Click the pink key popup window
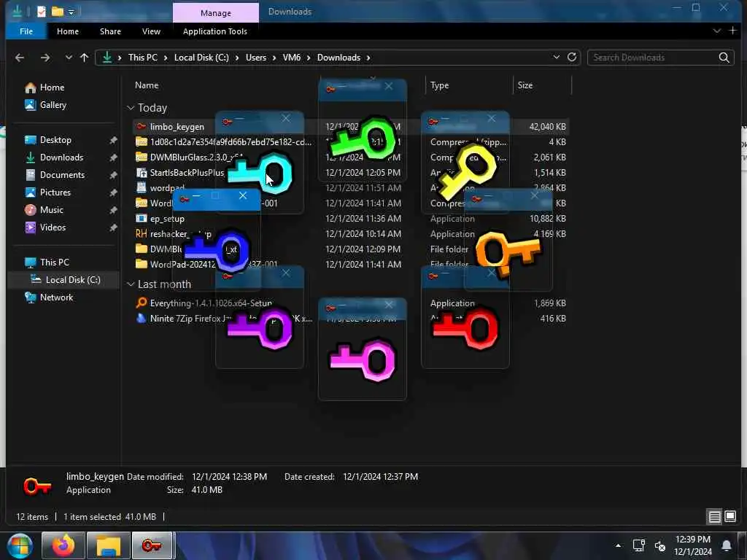Image resolution: width=747 pixels, height=560 pixels. pos(363,349)
